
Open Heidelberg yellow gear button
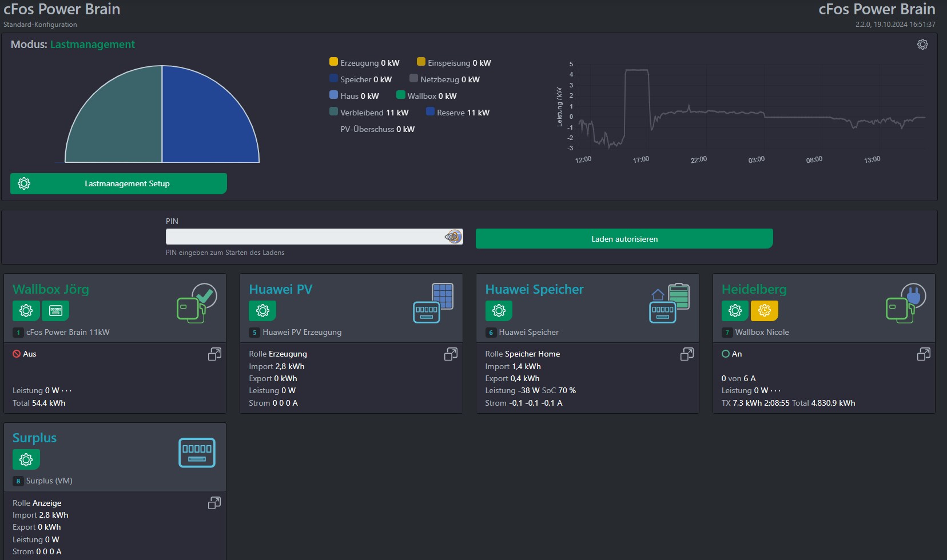click(765, 311)
